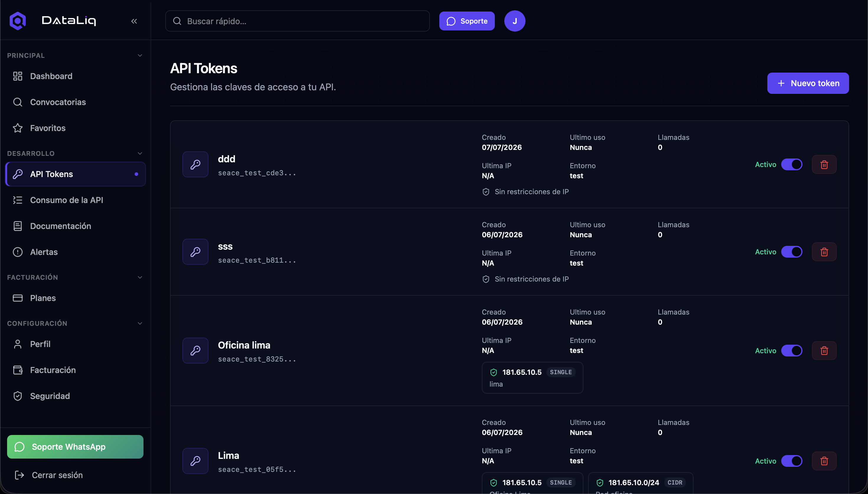
Task: Click the Planes card icon
Action: coord(18,298)
